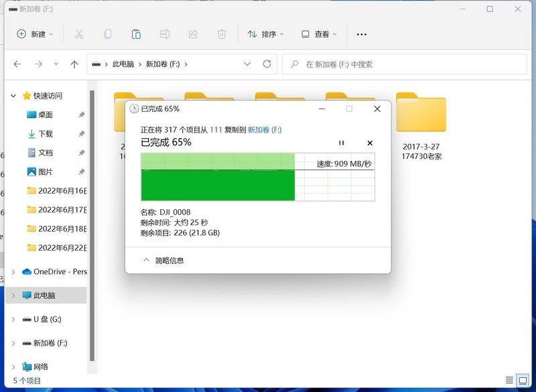Open the 新建 (New) menu
Screen dimensions: 536x392
(34, 34)
